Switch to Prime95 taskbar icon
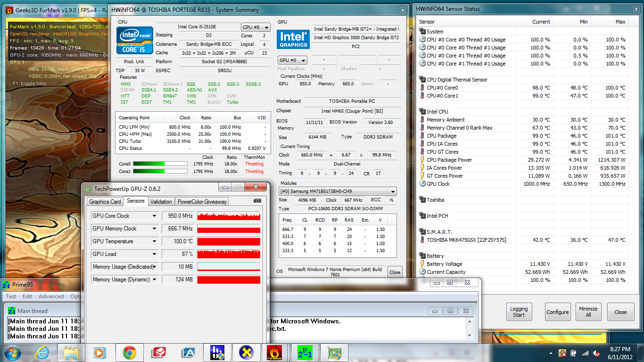 (x=304, y=352)
